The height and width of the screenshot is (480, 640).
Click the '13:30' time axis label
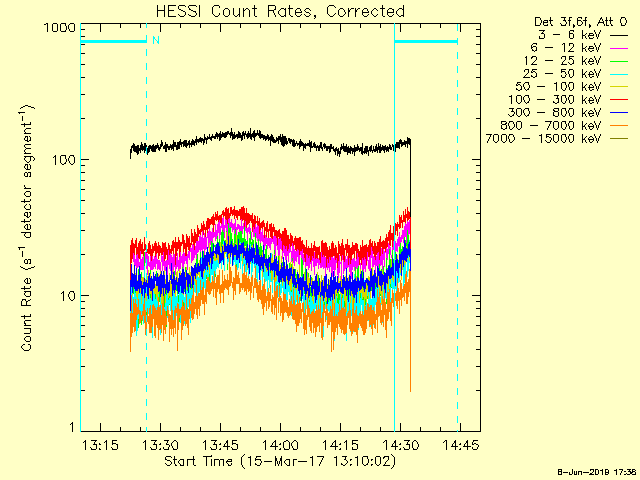coord(160,445)
